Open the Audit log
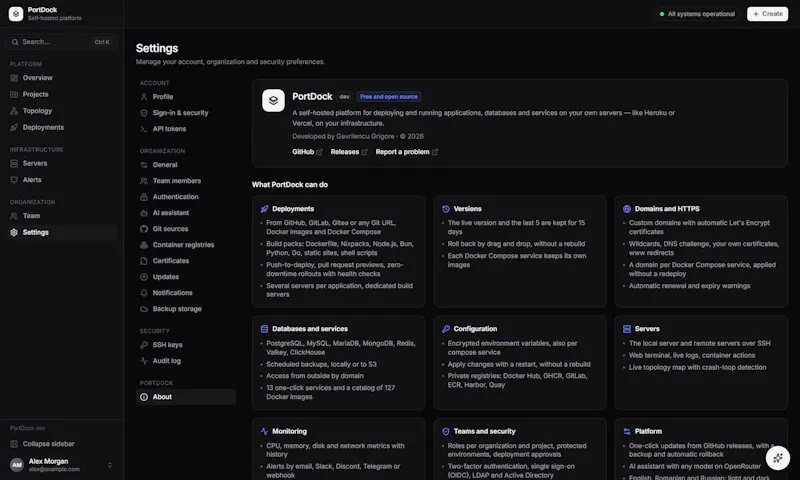Image resolution: width=800 pixels, height=480 pixels. pos(186,361)
